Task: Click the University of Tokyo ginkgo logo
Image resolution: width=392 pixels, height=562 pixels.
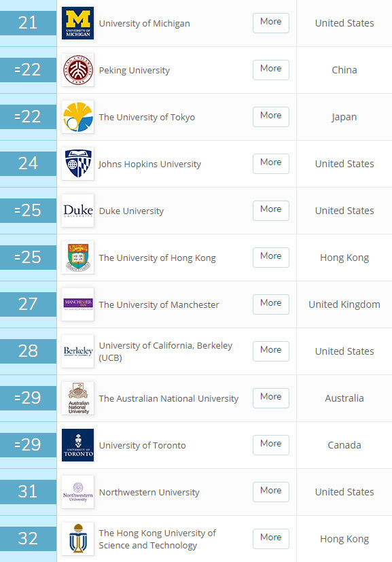Action: (77, 117)
